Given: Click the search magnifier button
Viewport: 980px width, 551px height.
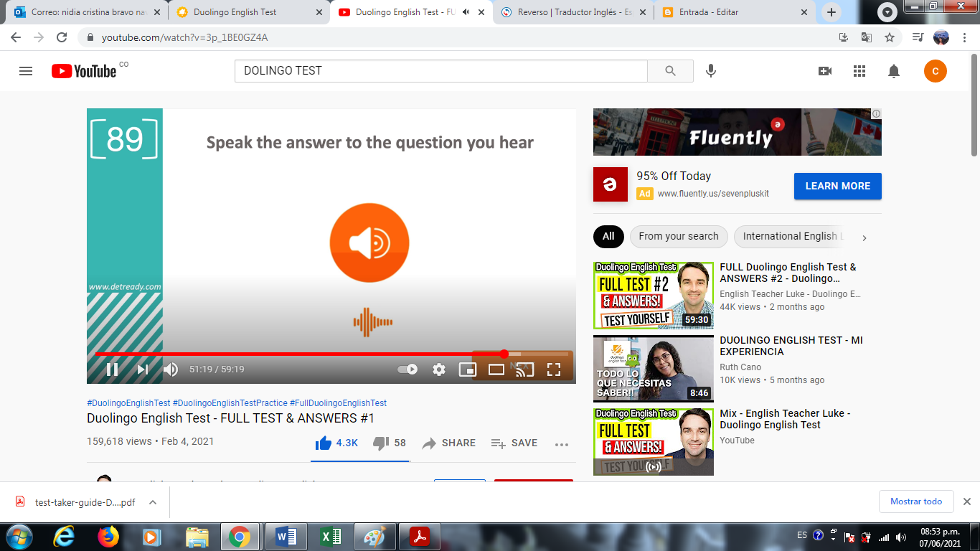Looking at the screenshot, I should click(670, 71).
